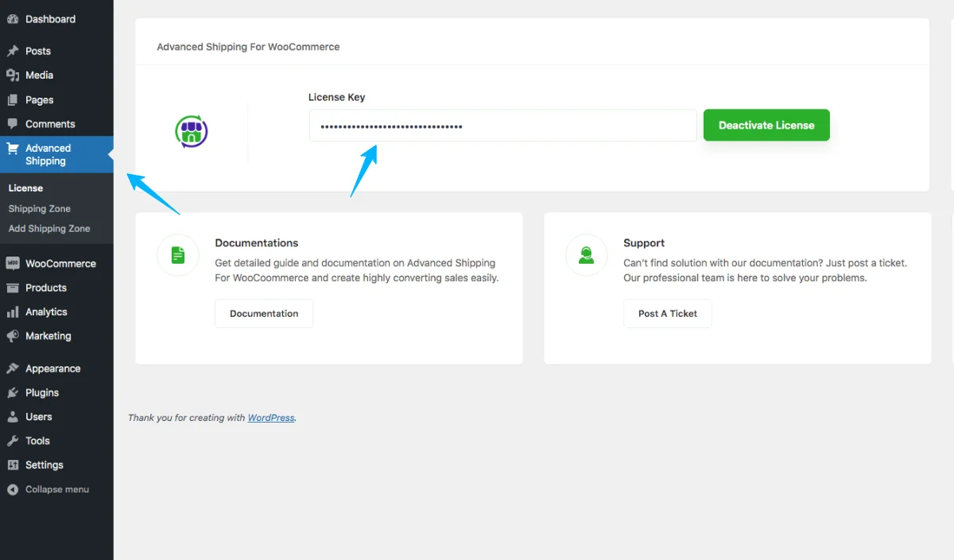
Task: Open the License submenu item
Action: coord(25,188)
